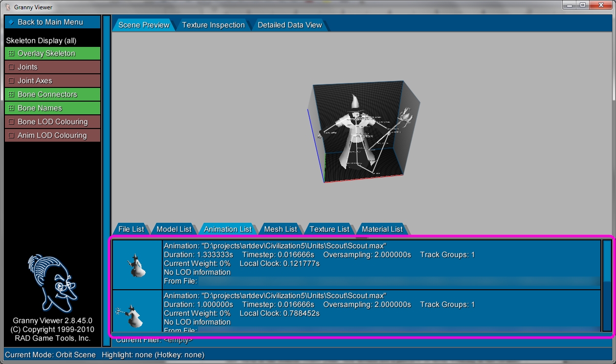Open the Texture List tab
The image size is (616, 364).
click(x=330, y=229)
